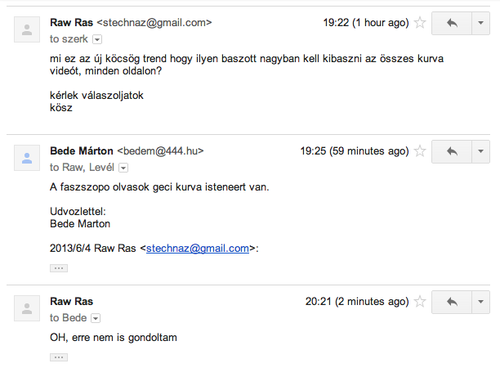Click the 20:21 (2 minutes ago) timestamp
The image size is (500, 368).
[x=357, y=302]
